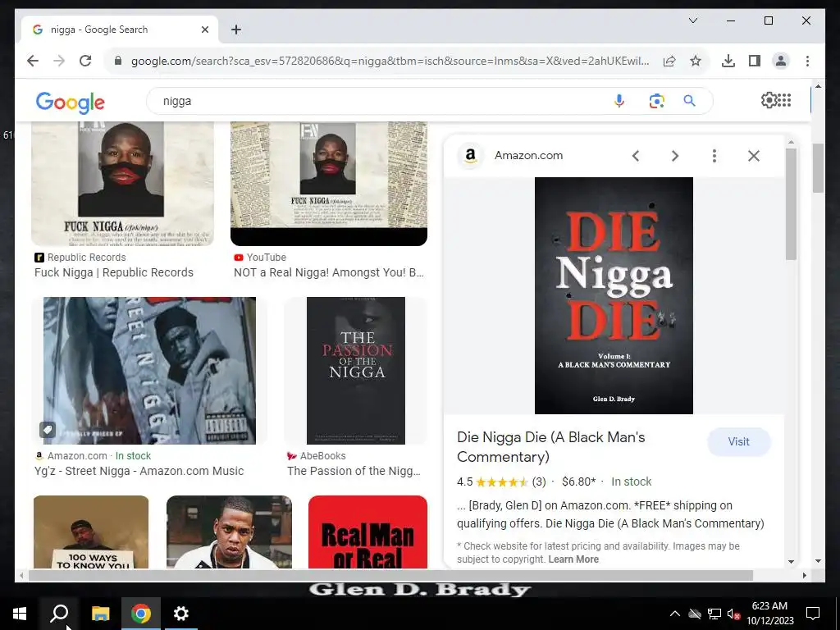Image resolution: width=840 pixels, height=630 pixels.
Task: Click the page vertical scrollbar thumb
Action: pyautogui.click(x=818, y=168)
